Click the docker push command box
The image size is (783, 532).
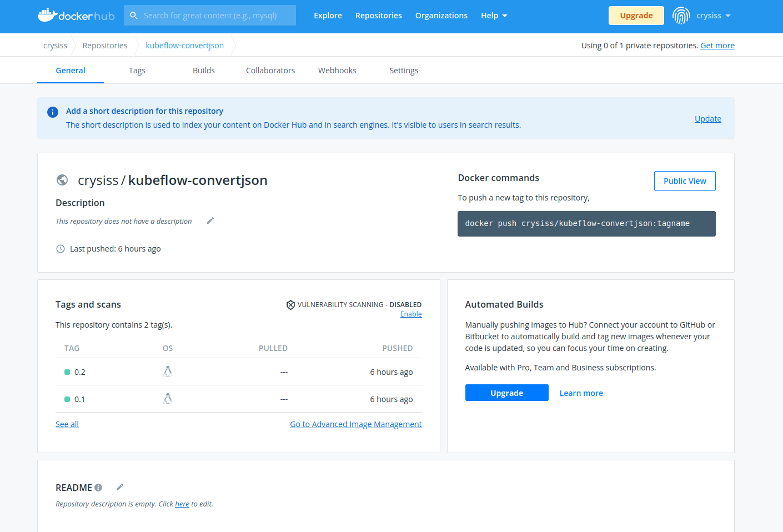coord(586,224)
